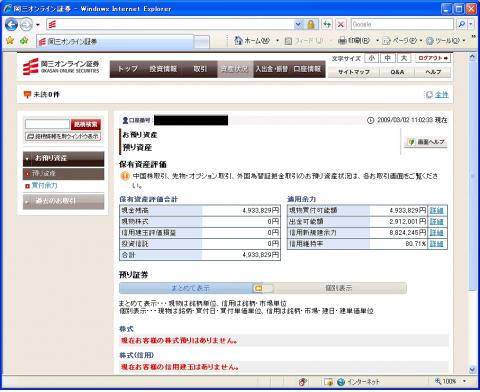Open 詳細 link for 出金可能額
This screenshot has height=392, width=480.
436,222
